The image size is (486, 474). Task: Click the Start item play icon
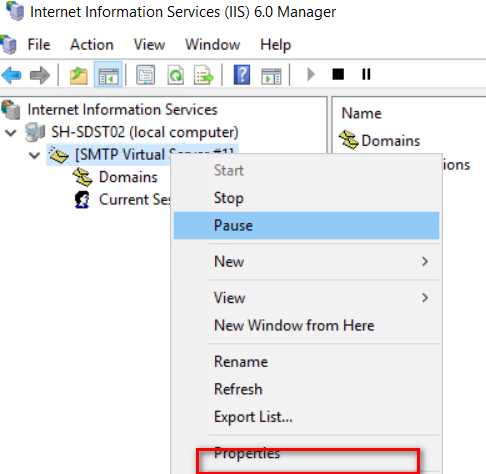[311, 74]
